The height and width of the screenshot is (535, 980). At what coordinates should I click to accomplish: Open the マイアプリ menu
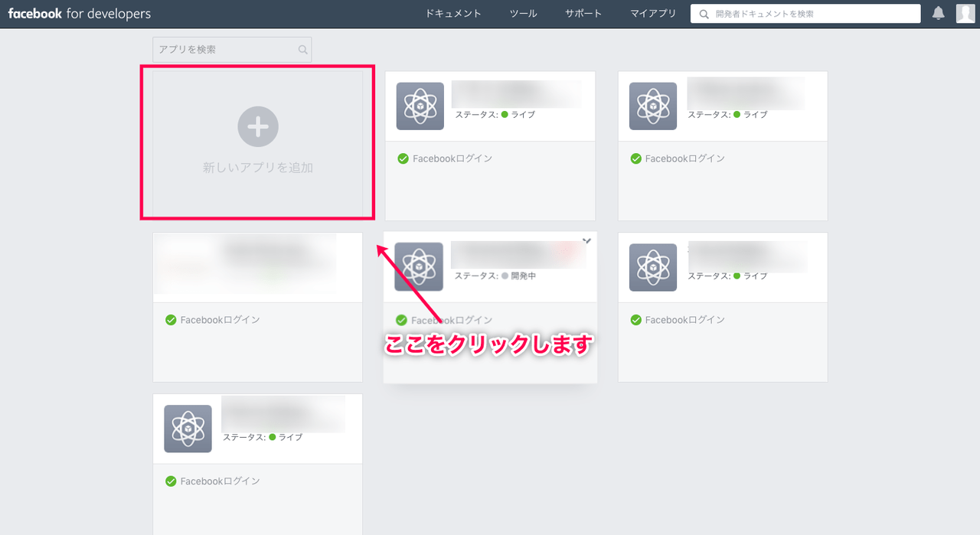(653, 14)
